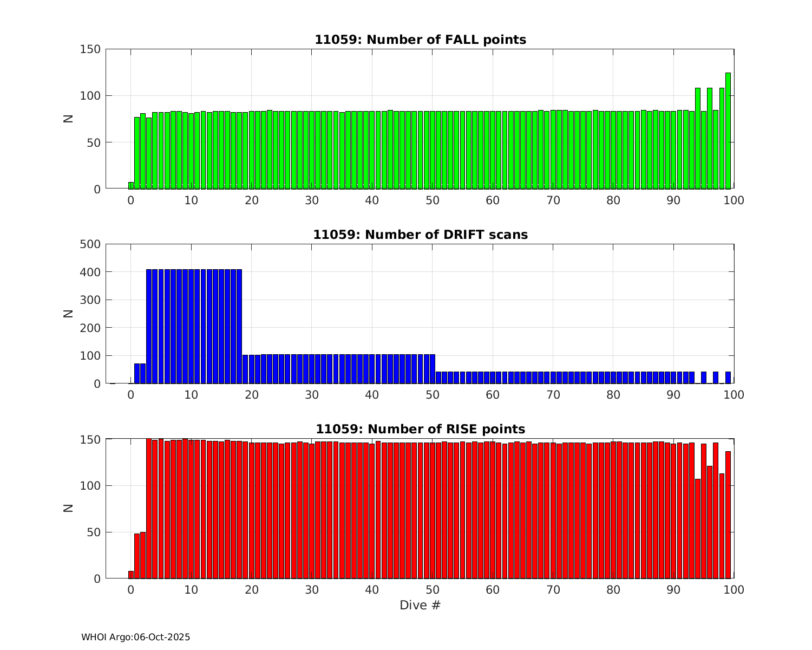Screen dimensions: 812x650
Task: Click the 'N' y-axis label of FALL chart
Action: (x=68, y=119)
